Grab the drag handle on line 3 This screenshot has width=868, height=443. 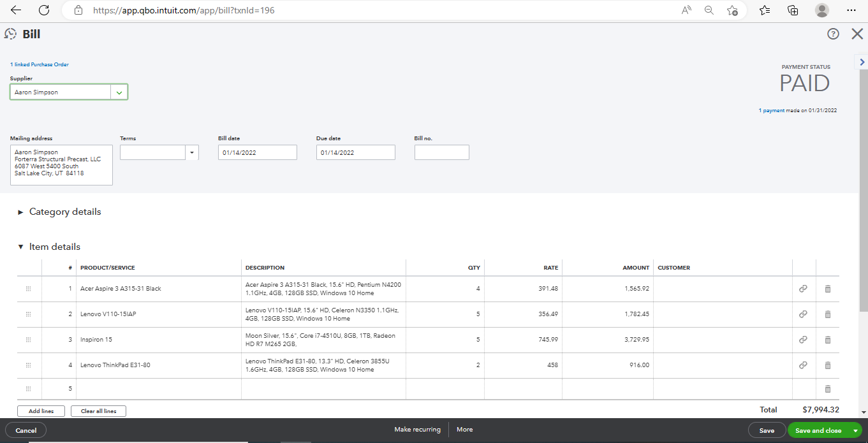tap(28, 340)
